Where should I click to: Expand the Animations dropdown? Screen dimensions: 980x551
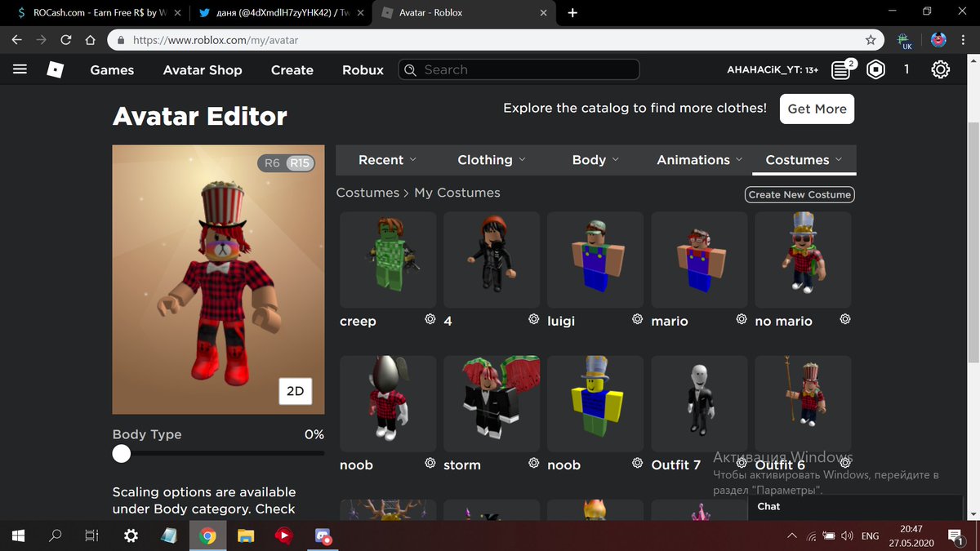tap(700, 160)
